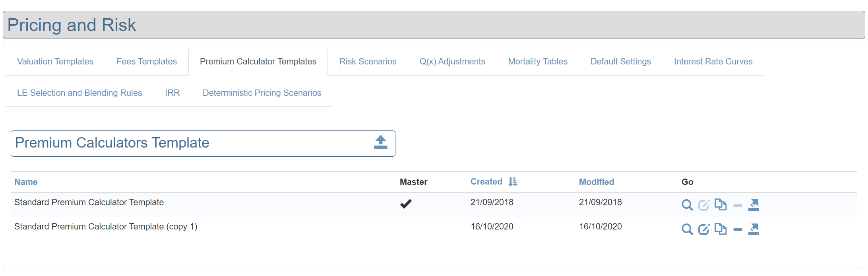Export the copy 1 template row
The height and width of the screenshot is (276, 868).
754,229
